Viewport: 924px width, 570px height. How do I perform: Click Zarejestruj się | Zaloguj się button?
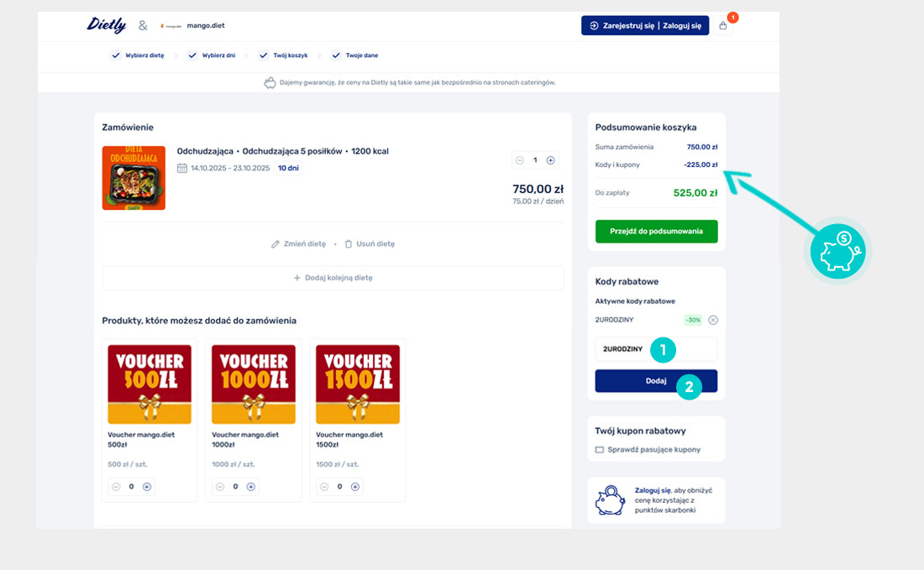pyautogui.click(x=645, y=26)
